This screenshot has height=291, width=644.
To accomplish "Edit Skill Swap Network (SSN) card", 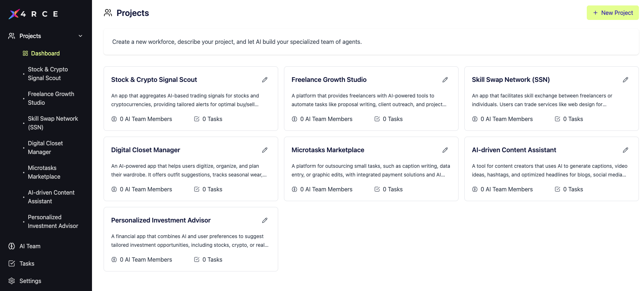I will (626, 80).
